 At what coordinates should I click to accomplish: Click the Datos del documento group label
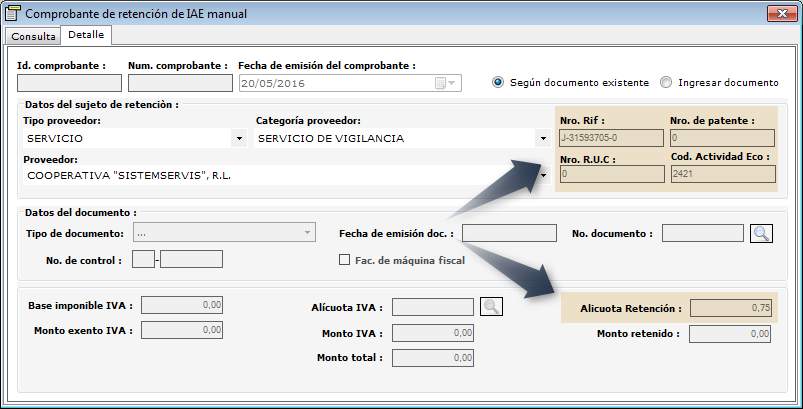[81, 212]
